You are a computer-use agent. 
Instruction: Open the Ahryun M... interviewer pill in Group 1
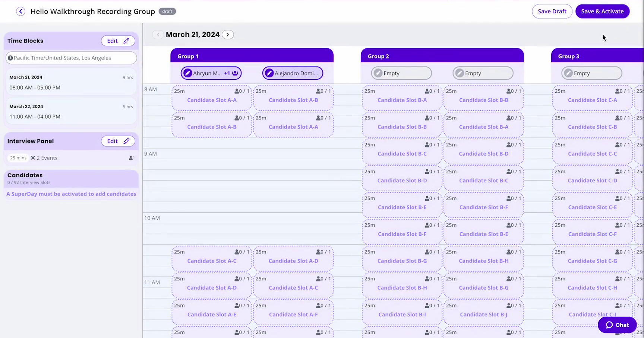(x=211, y=73)
